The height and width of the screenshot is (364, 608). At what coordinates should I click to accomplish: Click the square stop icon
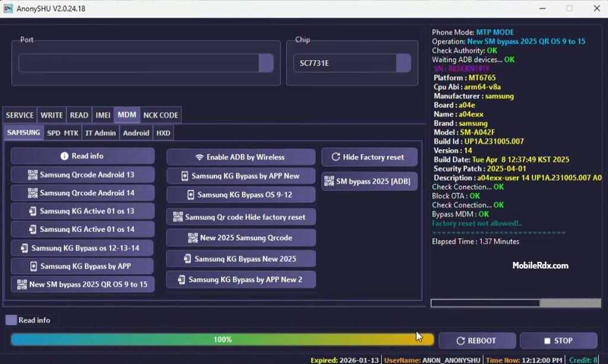click(547, 341)
